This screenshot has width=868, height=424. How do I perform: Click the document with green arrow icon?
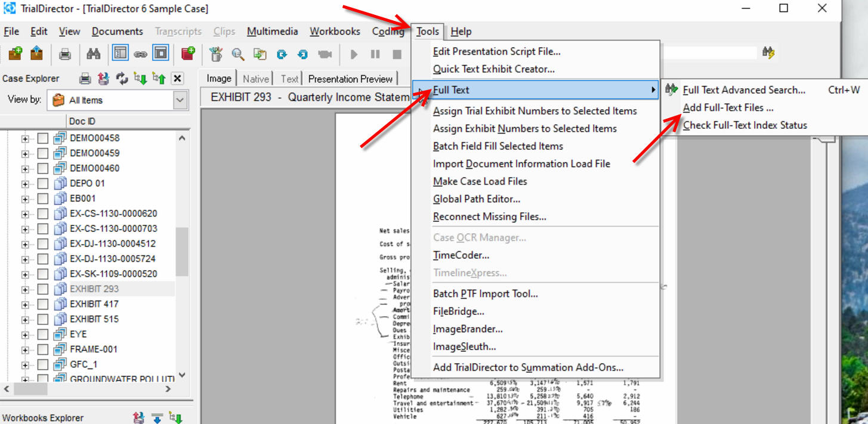coord(260,54)
